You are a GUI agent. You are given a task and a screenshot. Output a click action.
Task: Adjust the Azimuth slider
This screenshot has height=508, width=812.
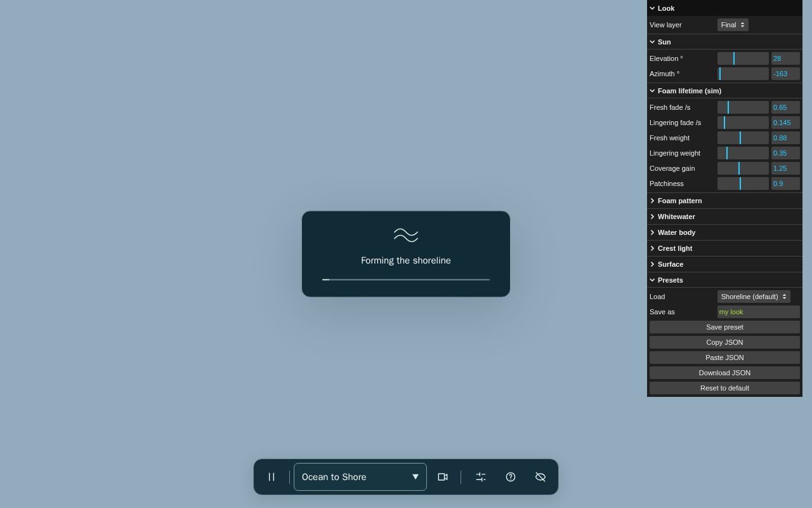pyautogui.click(x=743, y=74)
